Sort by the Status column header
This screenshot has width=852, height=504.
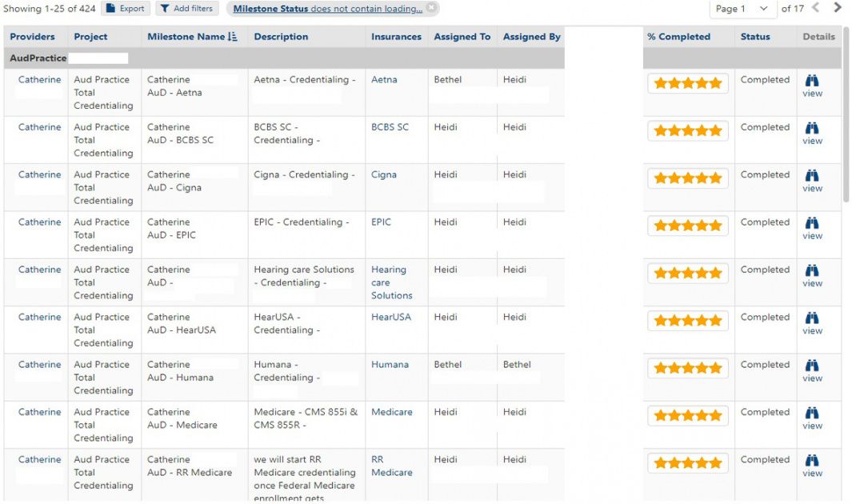755,37
